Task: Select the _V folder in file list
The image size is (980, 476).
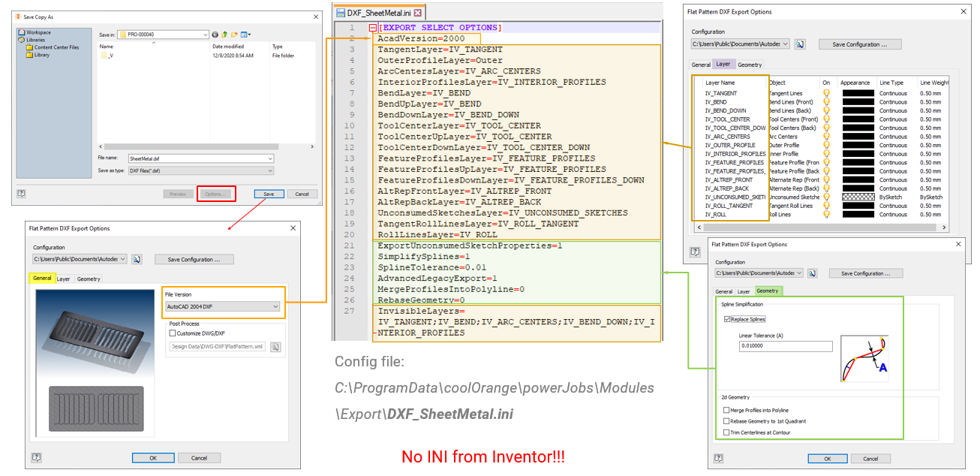Action: tap(107, 56)
